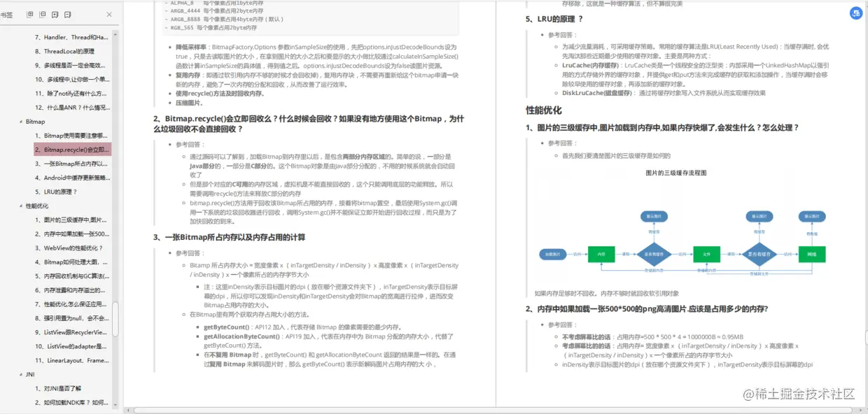Close the bookmarks panel with the X
Viewport: 868px width, 414px height.
point(109,15)
